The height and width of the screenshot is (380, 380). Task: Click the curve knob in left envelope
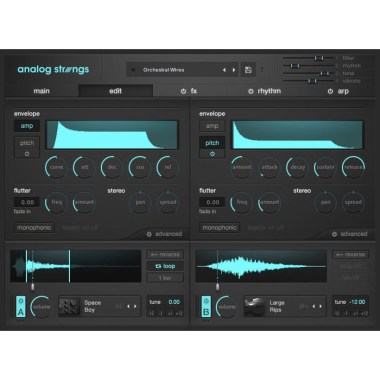point(56,167)
